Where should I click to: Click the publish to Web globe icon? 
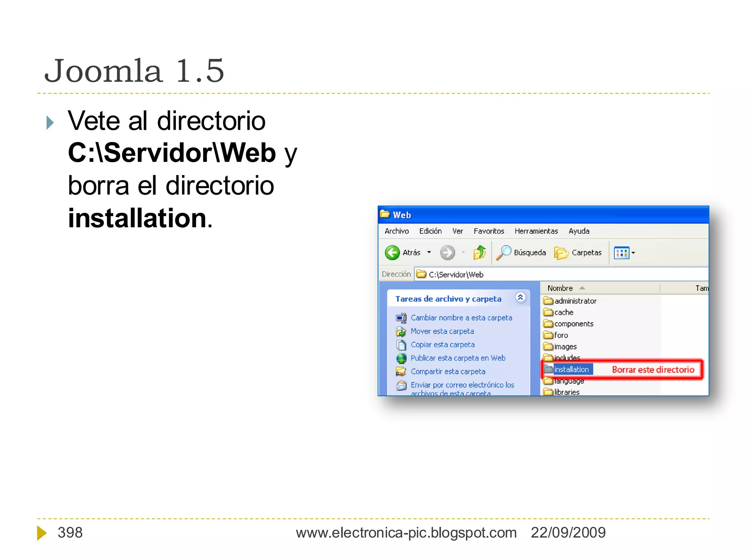coord(401,358)
